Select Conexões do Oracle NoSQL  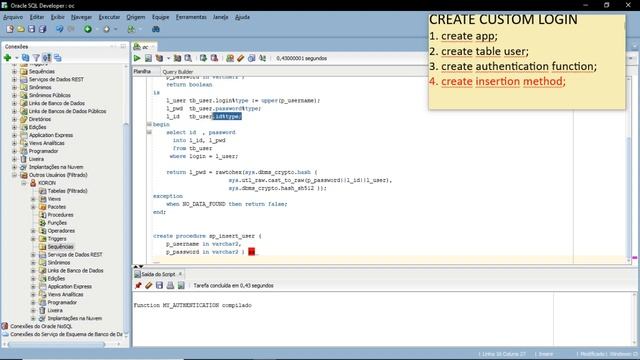pyautogui.click(x=41, y=326)
